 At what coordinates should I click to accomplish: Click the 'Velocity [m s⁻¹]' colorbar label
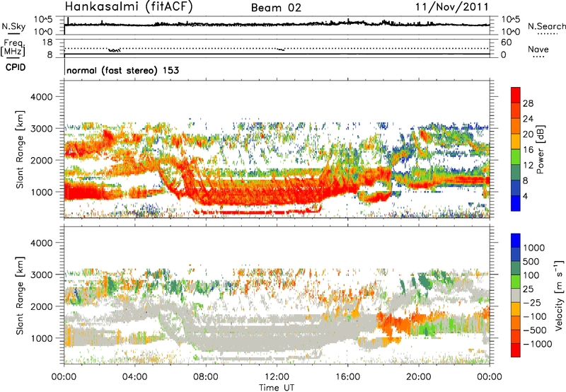point(559,295)
